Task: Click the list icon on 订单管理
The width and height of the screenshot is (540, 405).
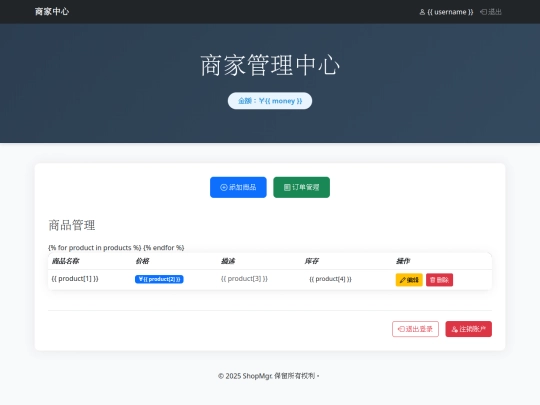Action: point(287,187)
